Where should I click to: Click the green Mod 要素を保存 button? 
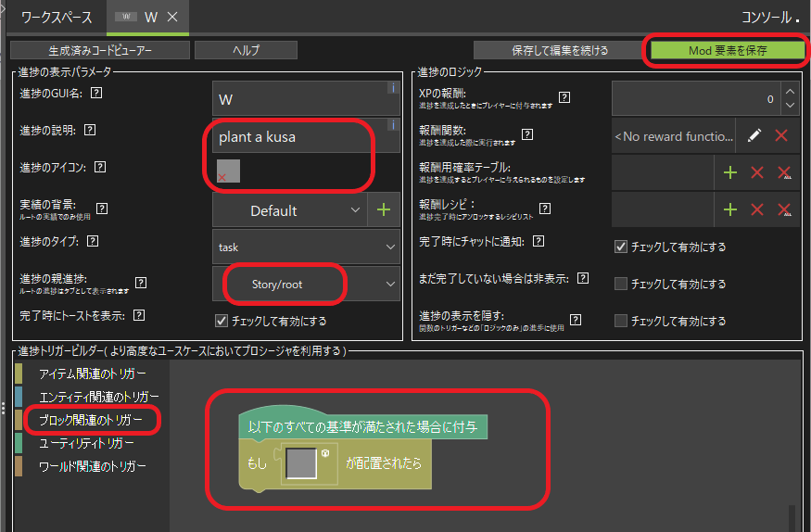point(727,50)
